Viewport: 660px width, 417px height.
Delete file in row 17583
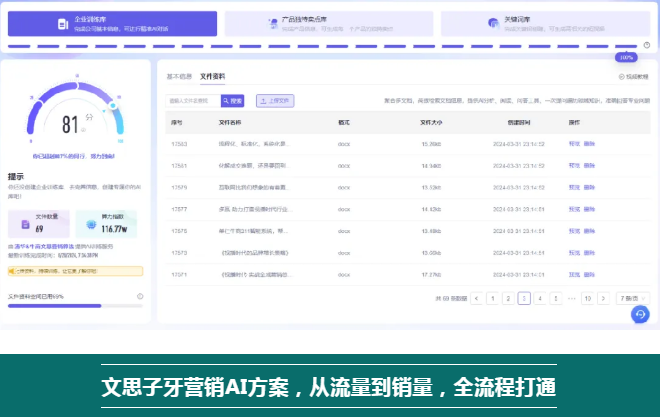[589, 144]
